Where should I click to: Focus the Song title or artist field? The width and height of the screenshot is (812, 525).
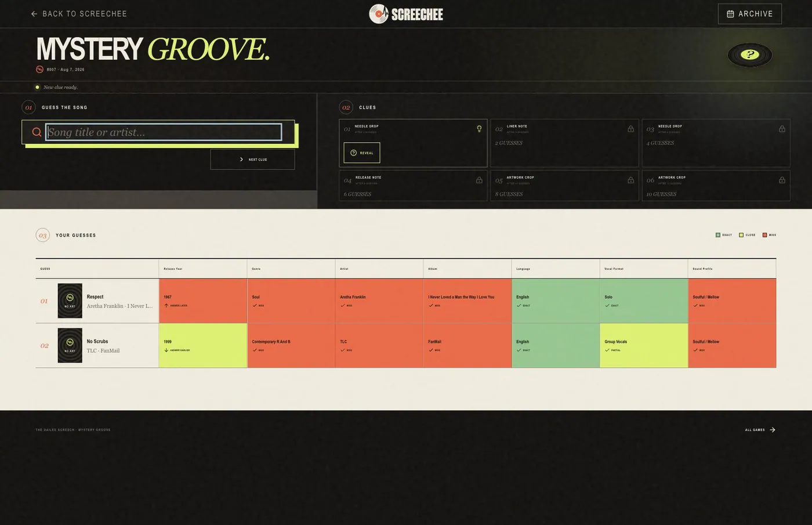point(164,132)
